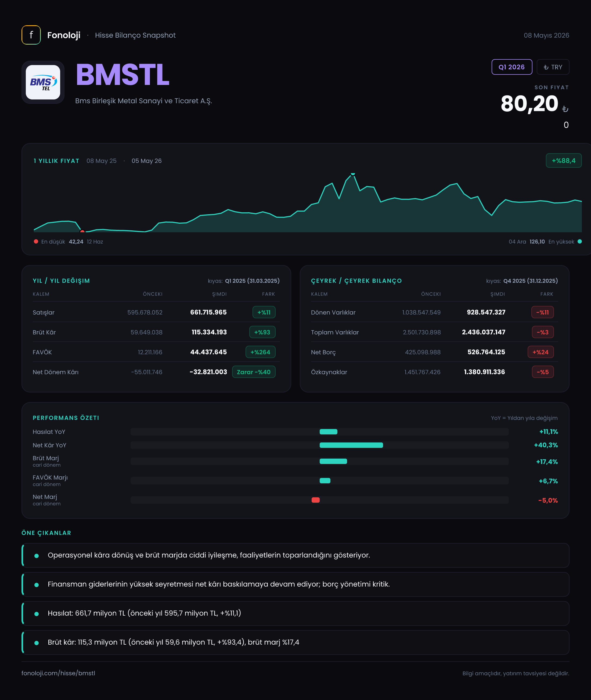The width and height of the screenshot is (591, 700).
Task: Click previous Satışlar value 595.678.052
Action: (145, 312)
